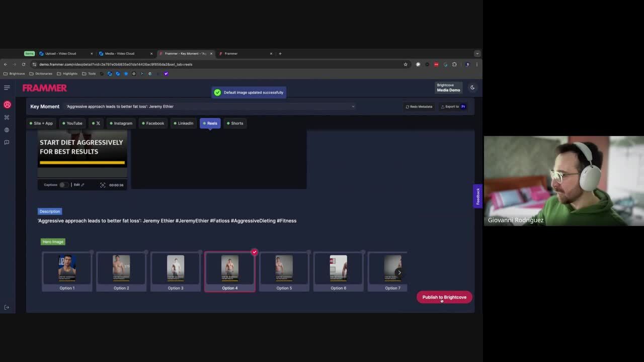
Task: Open the Brightcove Media Demo account selector
Action: coord(448,87)
